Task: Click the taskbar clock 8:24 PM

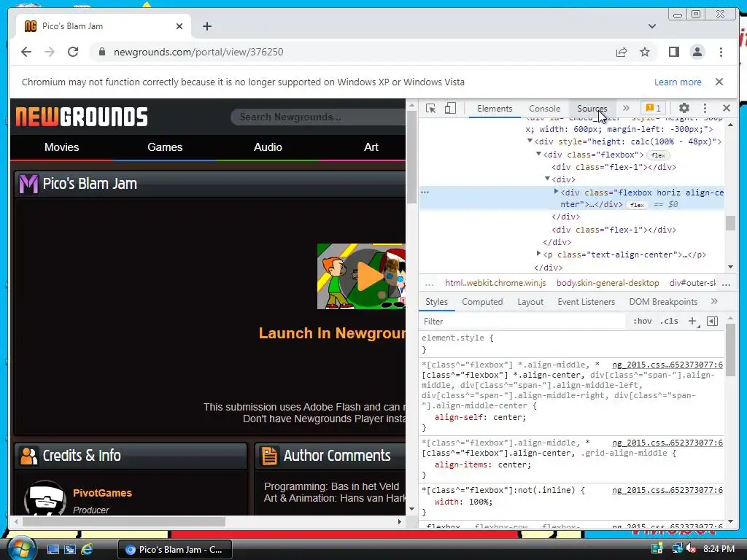Action: click(x=719, y=549)
